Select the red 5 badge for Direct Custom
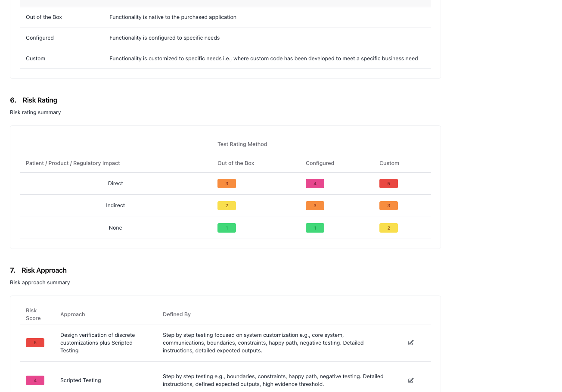 [x=388, y=184]
